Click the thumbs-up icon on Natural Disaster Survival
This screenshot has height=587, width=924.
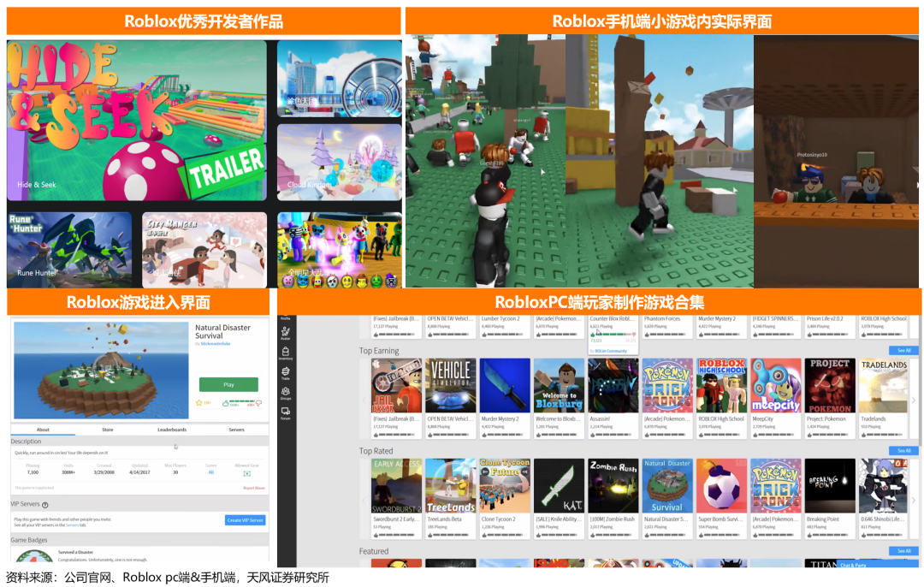(x=225, y=404)
